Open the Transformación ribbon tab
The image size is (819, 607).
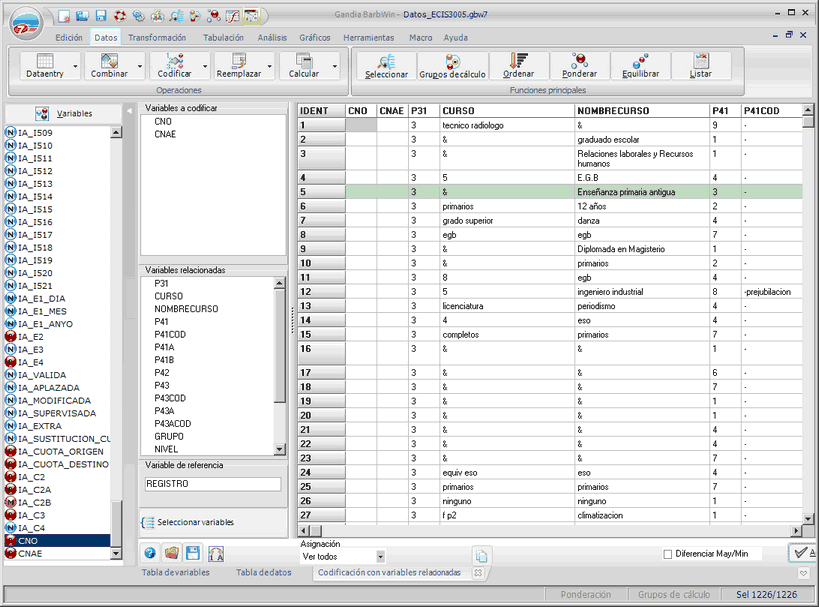coord(157,37)
